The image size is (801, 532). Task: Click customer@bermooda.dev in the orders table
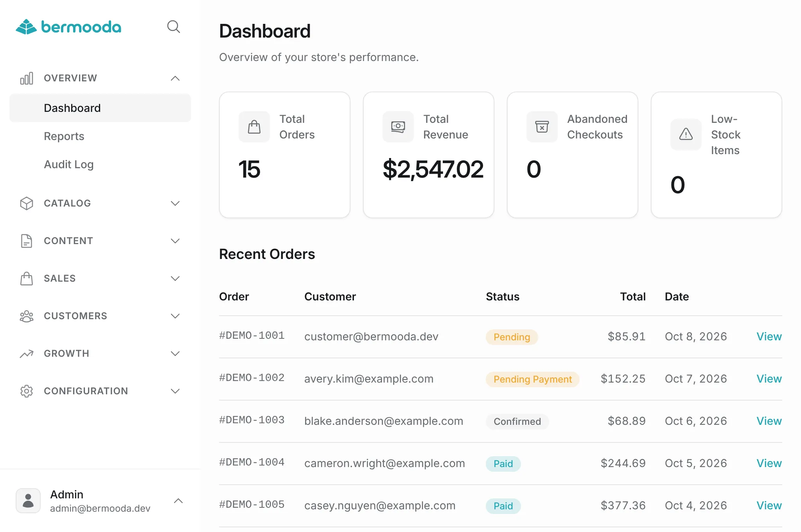click(371, 336)
